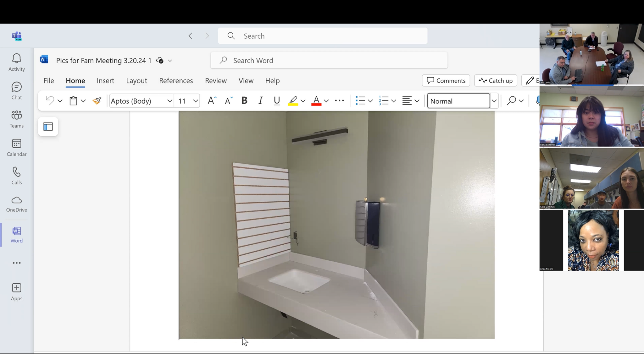644x354 pixels.
Task: Undo the last action
Action: click(50, 101)
